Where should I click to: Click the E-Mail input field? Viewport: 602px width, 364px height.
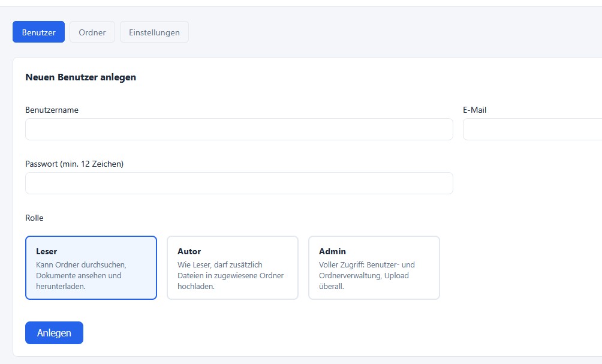coord(532,129)
